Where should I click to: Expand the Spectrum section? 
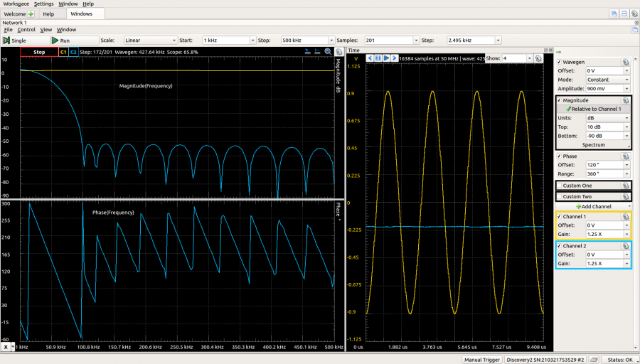[594, 145]
